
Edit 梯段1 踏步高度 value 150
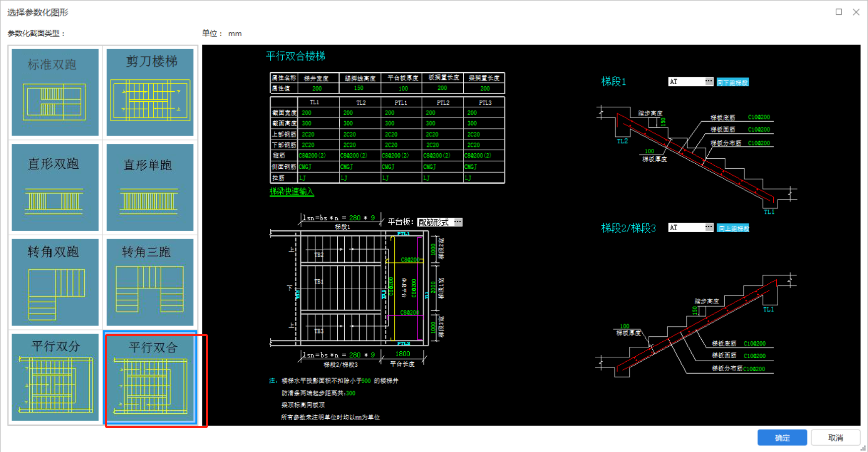[663, 122]
